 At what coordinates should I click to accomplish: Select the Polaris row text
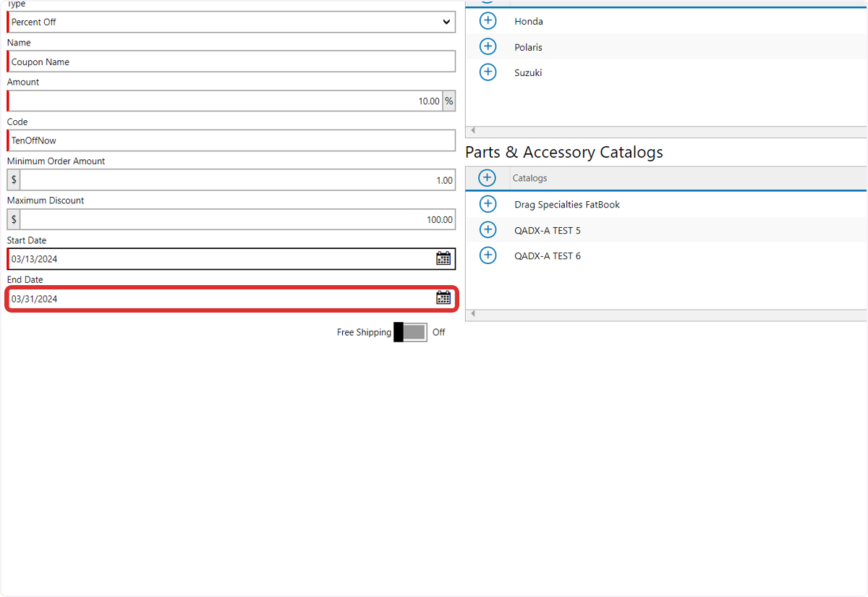click(528, 47)
